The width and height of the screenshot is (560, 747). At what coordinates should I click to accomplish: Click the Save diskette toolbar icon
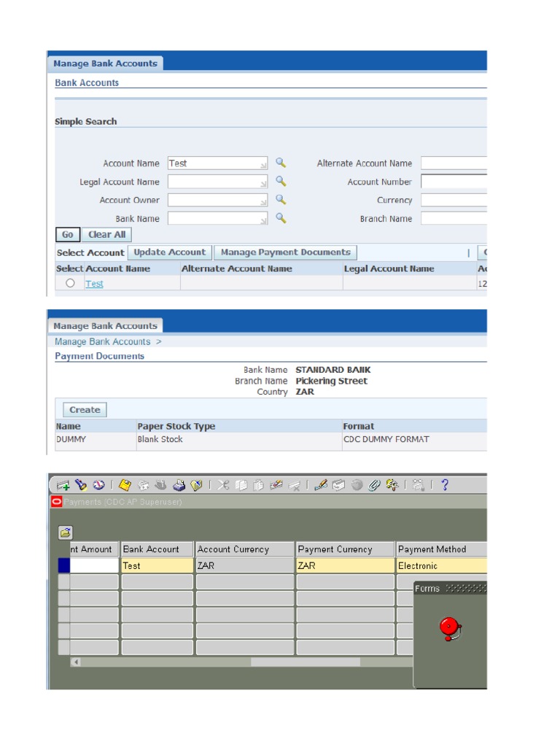click(125, 485)
